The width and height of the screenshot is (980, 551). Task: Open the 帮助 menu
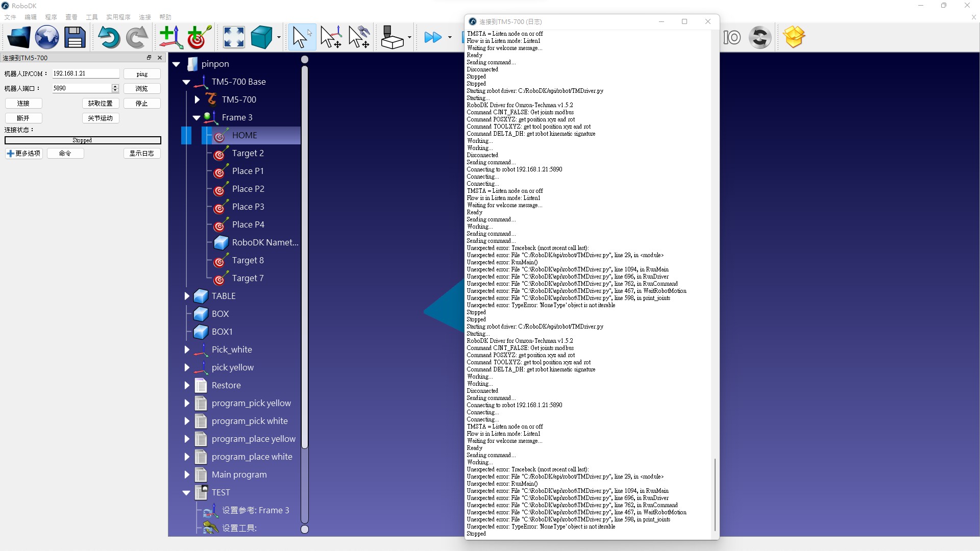[165, 17]
